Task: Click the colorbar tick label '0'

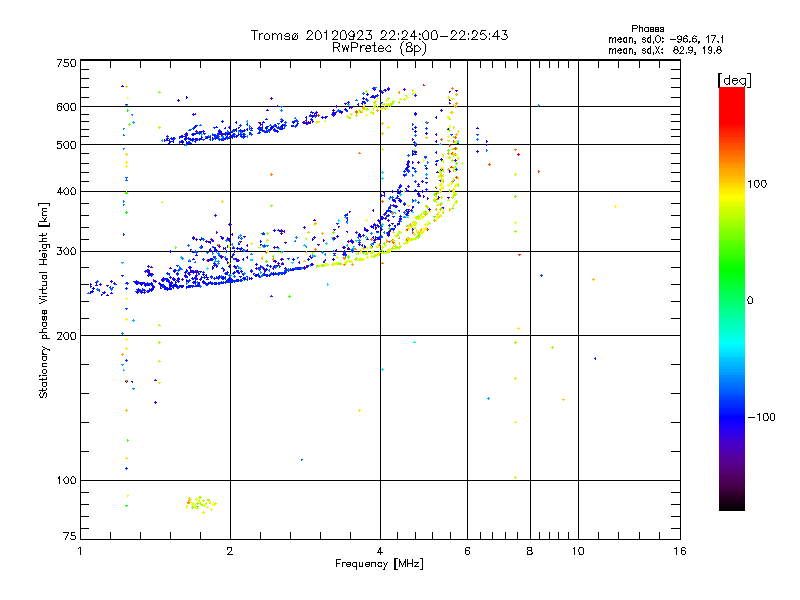Action: pos(750,301)
